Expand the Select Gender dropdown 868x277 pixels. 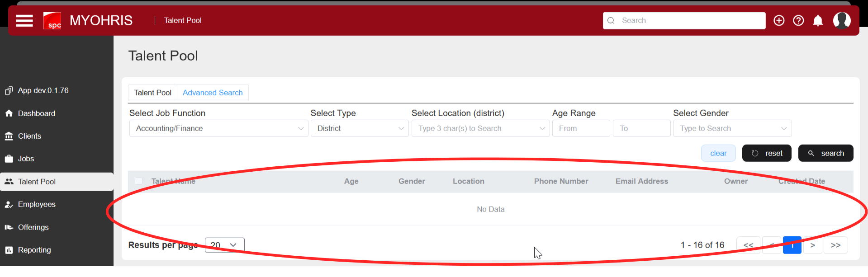[x=732, y=128]
